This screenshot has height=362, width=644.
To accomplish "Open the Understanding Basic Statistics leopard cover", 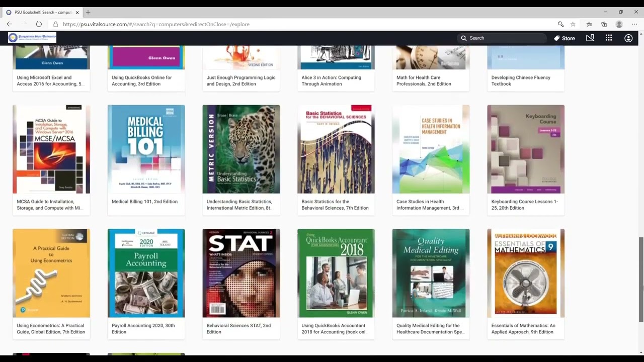I will [x=241, y=149].
